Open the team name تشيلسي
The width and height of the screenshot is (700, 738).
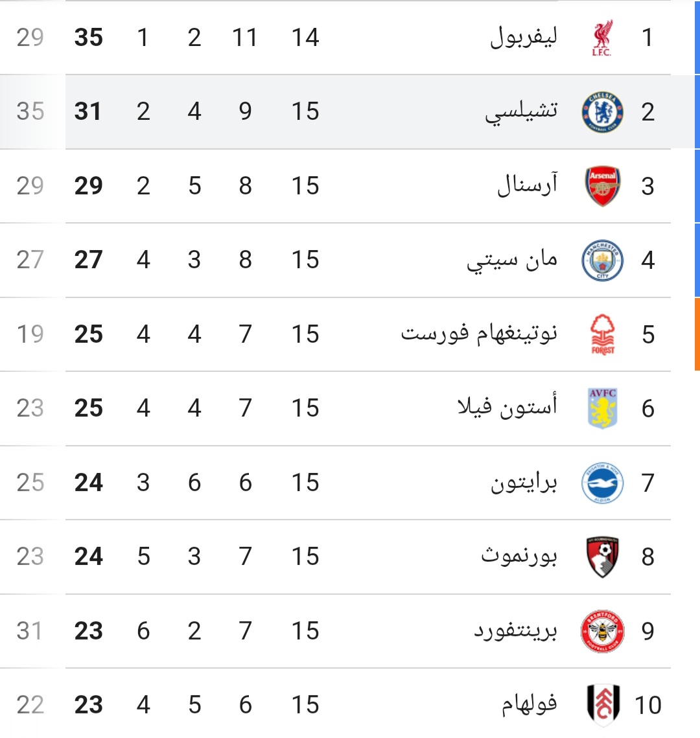tap(521, 112)
